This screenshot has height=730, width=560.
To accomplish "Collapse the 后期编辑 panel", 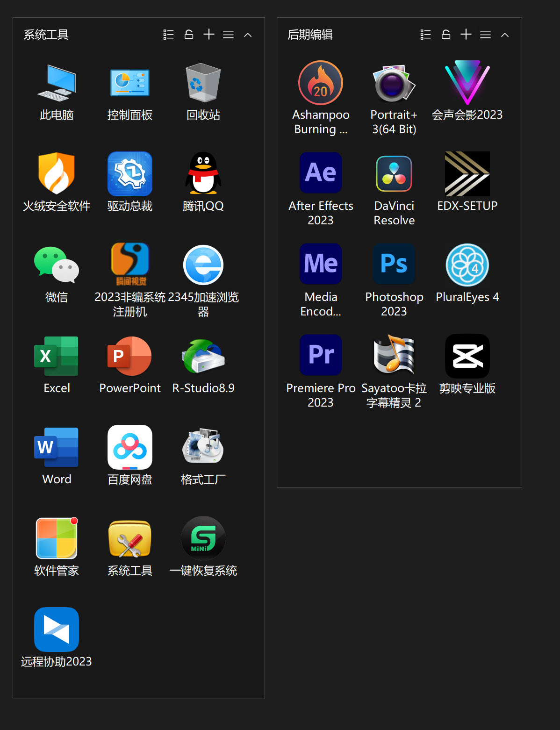I will coord(505,35).
